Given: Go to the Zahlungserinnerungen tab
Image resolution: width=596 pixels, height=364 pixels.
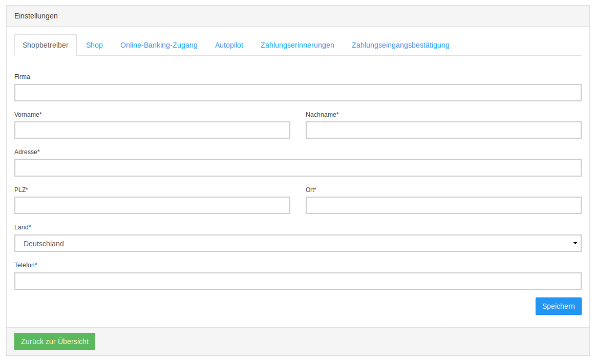Looking at the screenshot, I should [x=297, y=45].
